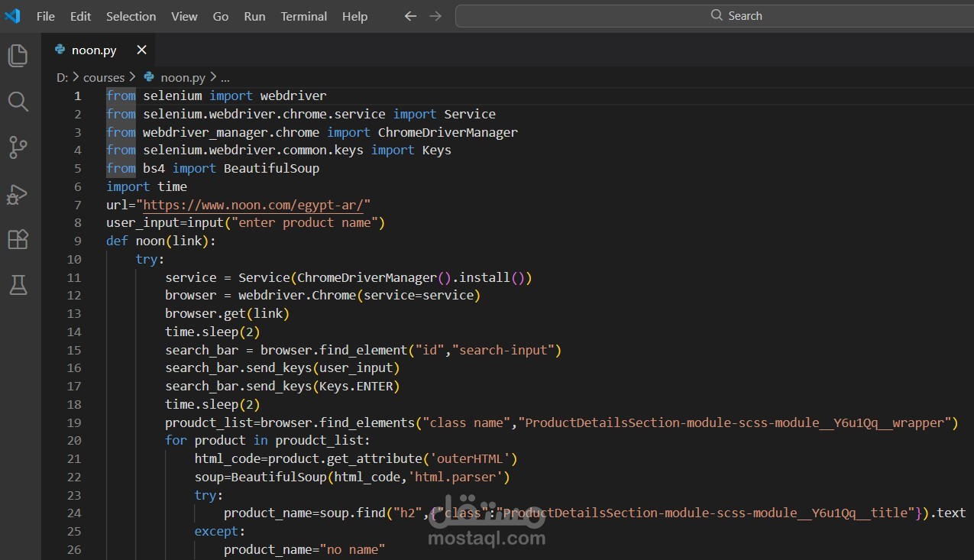
Task: Open the Explorer view in activity bar
Action: 18,55
